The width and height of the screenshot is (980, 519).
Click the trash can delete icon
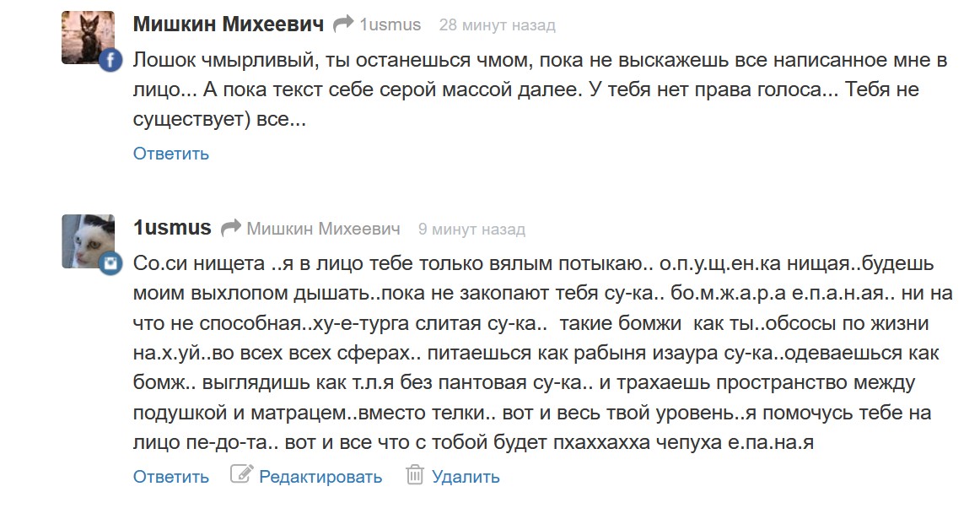click(x=414, y=475)
